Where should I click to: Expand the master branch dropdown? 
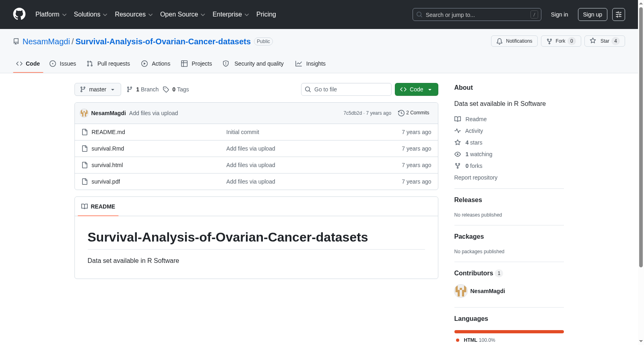pyautogui.click(x=97, y=89)
